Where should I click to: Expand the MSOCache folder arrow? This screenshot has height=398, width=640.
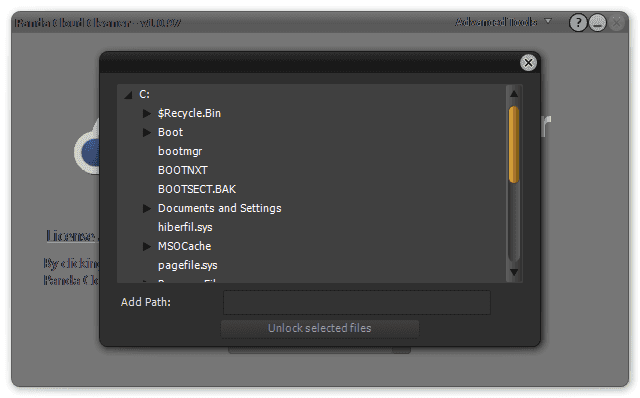[x=147, y=246]
